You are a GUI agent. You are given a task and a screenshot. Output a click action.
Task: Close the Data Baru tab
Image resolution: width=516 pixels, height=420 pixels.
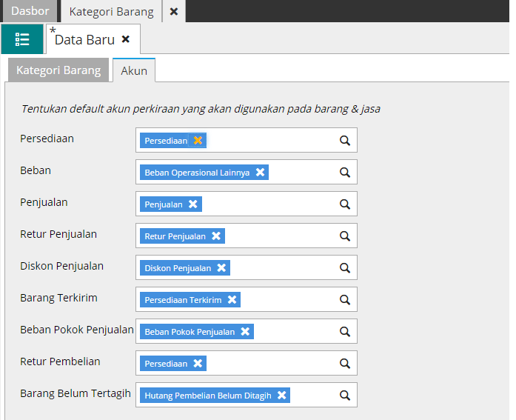pos(126,39)
